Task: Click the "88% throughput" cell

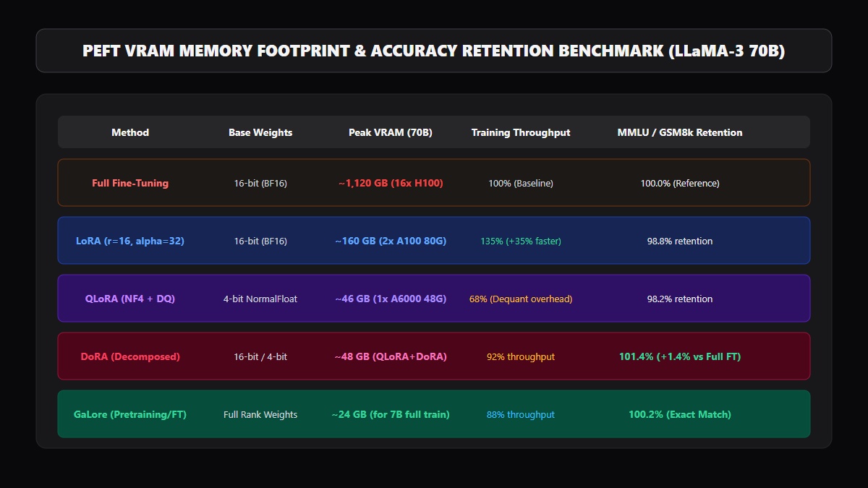Action: tap(521, 415)
